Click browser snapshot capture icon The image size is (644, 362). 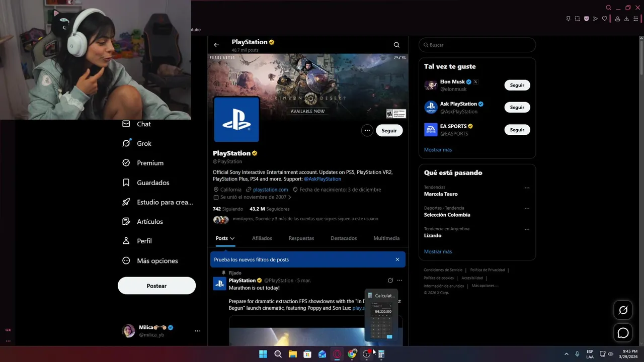pyautogui.click(x=577, y=19)
